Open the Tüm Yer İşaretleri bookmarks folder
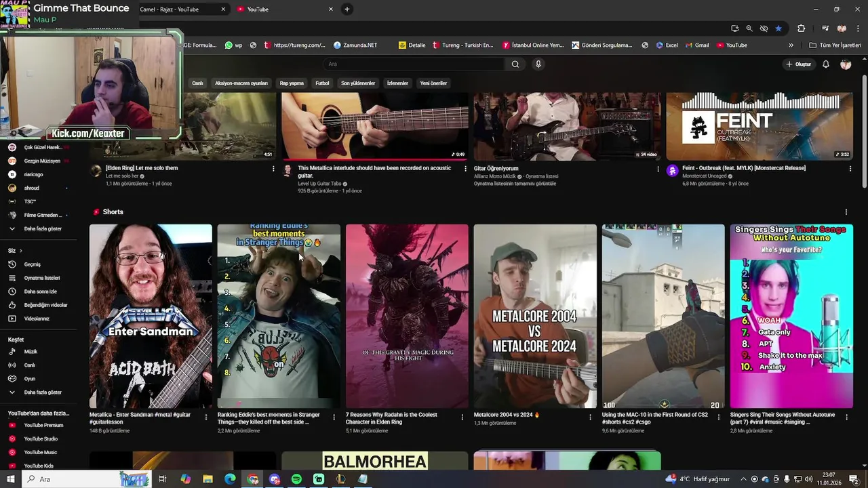This screenshot has height=488, width=868. tap(835, 45)
